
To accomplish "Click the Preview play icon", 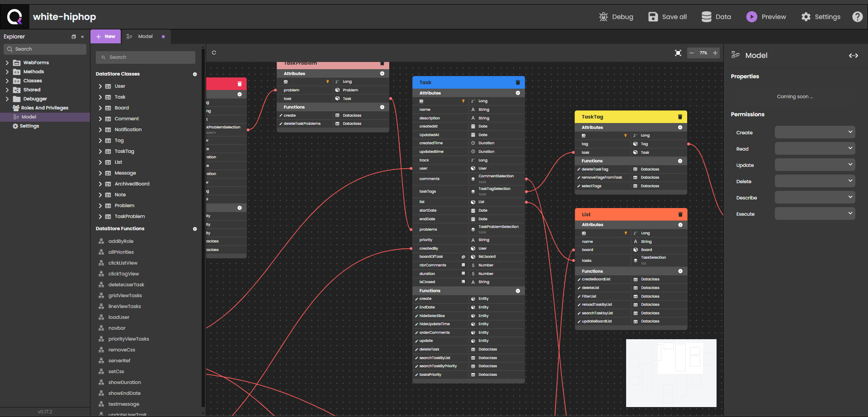I will click(751, 17).
